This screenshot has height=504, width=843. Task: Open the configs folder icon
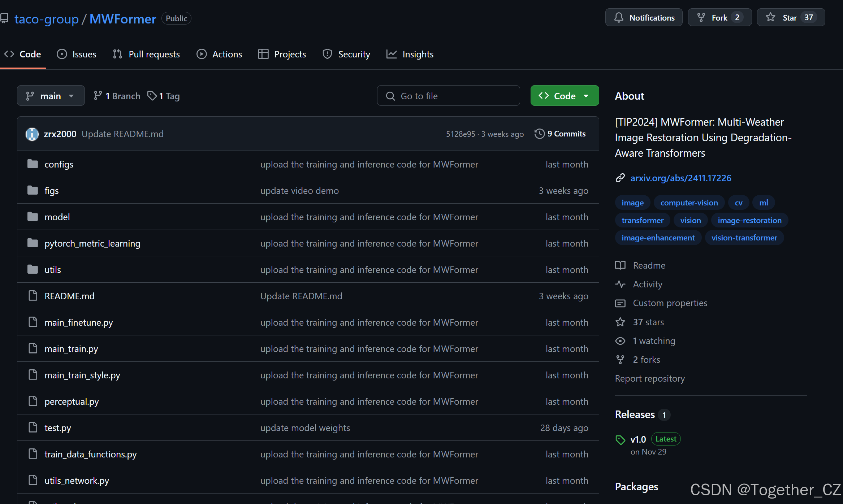click(33, 164)
